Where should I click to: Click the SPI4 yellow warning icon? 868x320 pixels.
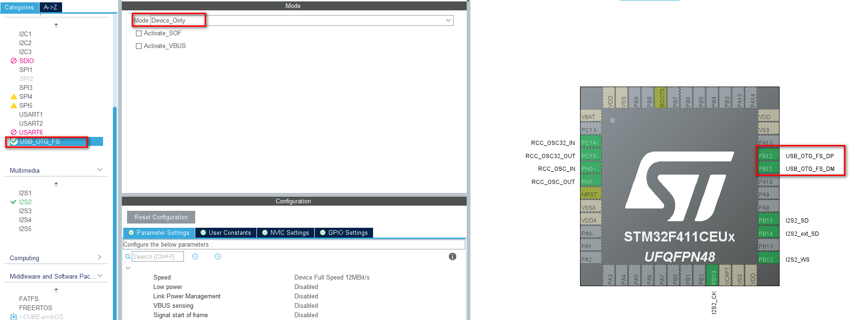[x=14, y=96]
